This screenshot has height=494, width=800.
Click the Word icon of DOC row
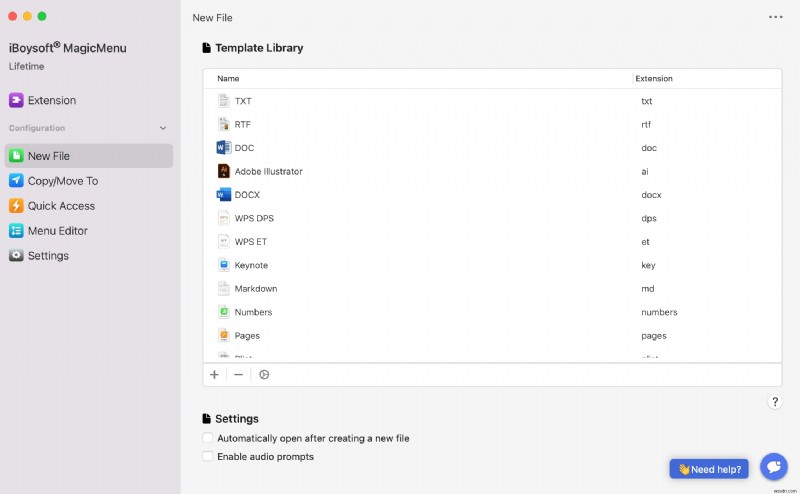[223, 148]
